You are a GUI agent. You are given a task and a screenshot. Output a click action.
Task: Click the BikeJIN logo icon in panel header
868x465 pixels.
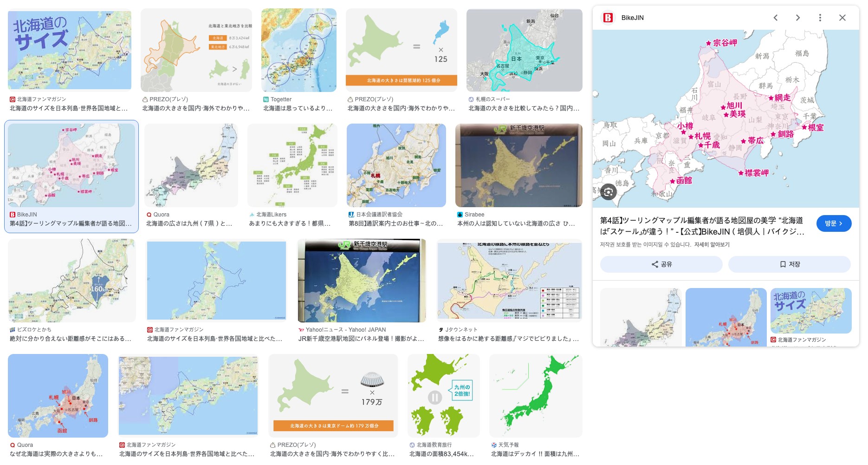pyautogui.click(x=608, y=18)
